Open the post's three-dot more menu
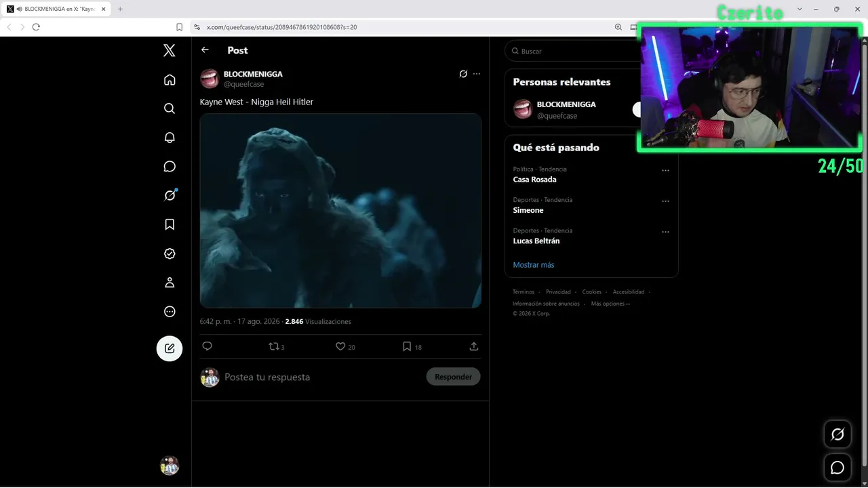 click(477, 74)
